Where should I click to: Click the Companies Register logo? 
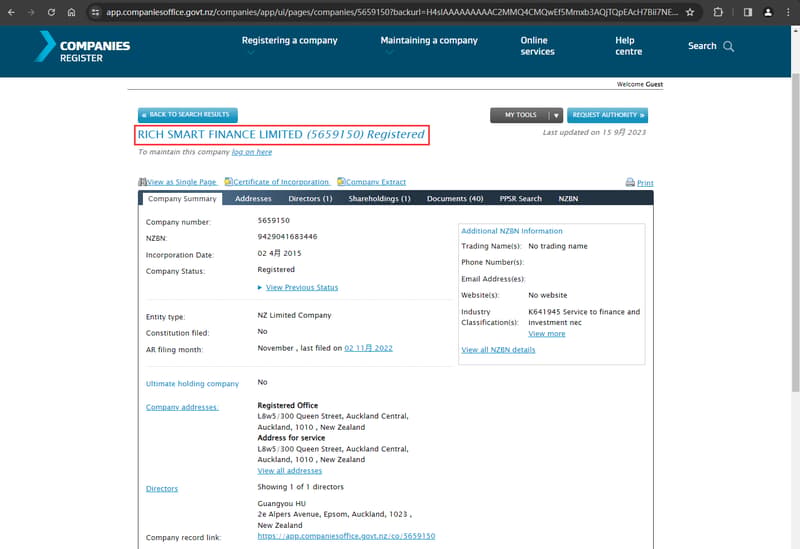pos(83,46)
